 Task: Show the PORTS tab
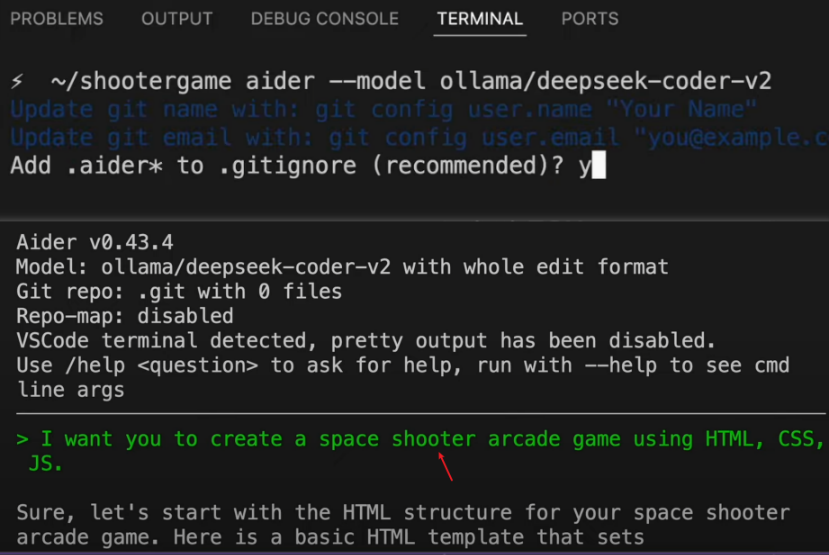pyautogui.click(x=589, y=19)
